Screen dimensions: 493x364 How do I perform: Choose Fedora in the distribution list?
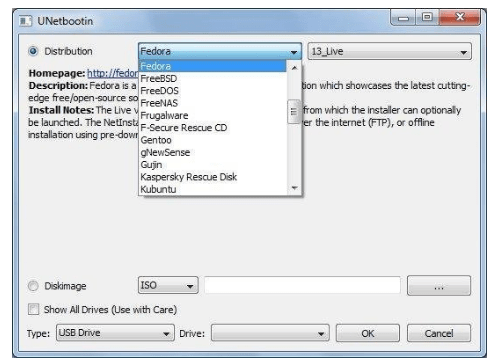(213, 66)
